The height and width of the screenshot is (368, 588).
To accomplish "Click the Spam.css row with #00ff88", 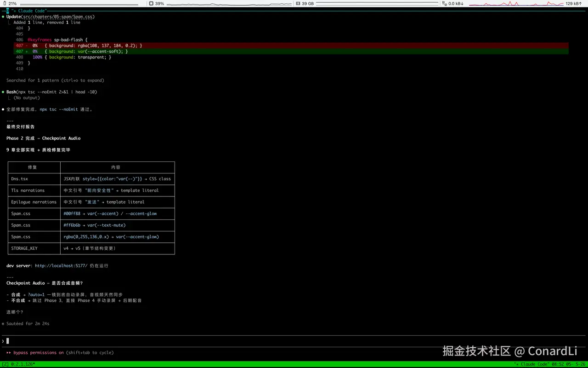I will (91, 213).
